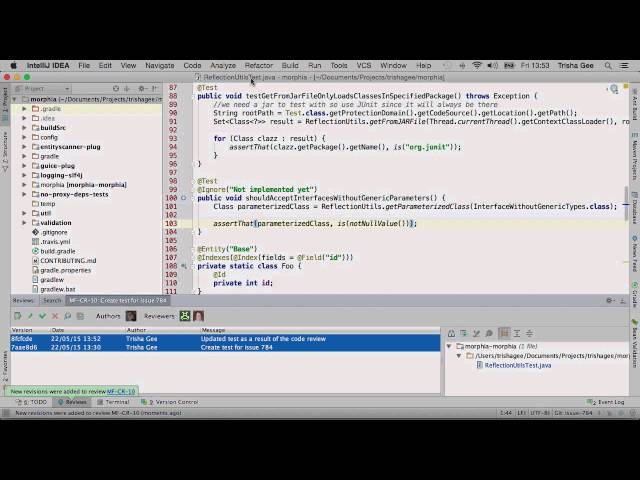Select MF-CR-10 Create test for issue 784 tab
This screenshot has width=640, height=480.
point(118,300)
